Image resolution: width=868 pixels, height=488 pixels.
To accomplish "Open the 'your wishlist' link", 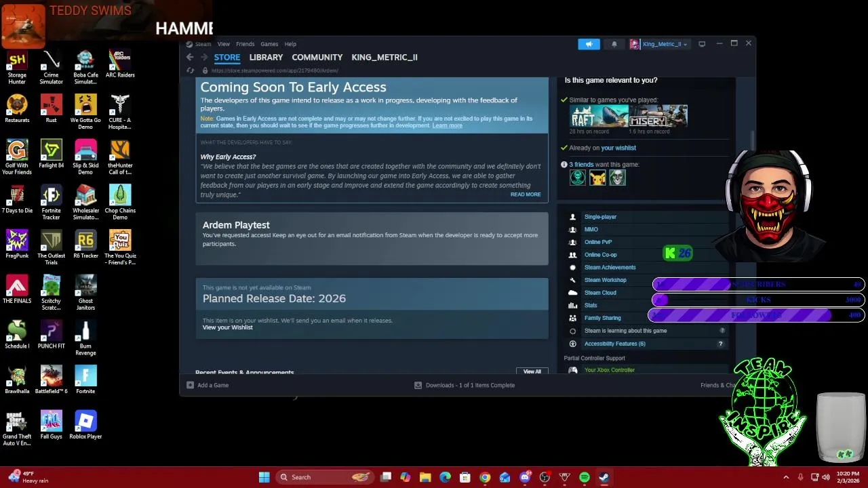I will coord(618,148).
